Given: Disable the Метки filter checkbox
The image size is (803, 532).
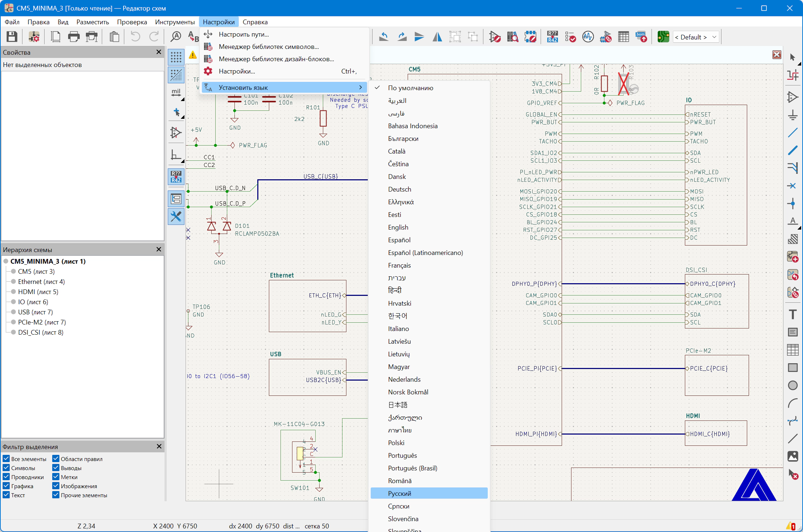Looking at the screenshot, I should click(56, 477).
